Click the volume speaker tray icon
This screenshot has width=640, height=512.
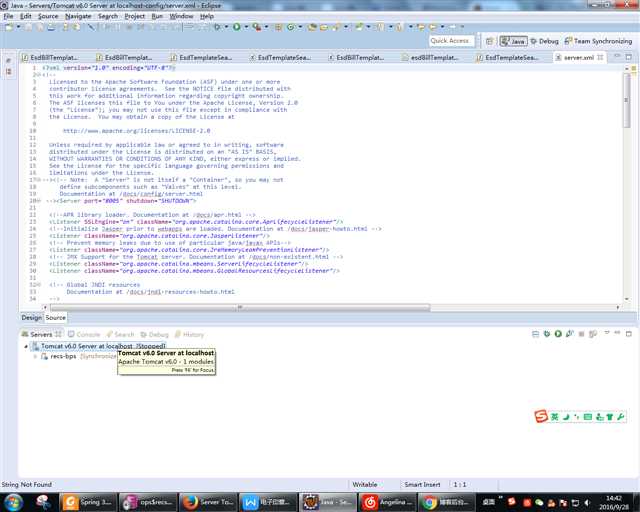pos(587,503)
